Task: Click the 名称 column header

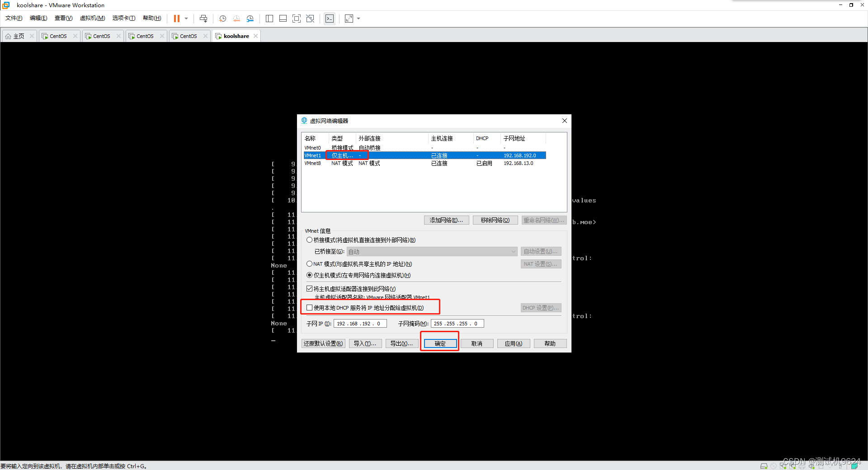Action: (315, 138)
